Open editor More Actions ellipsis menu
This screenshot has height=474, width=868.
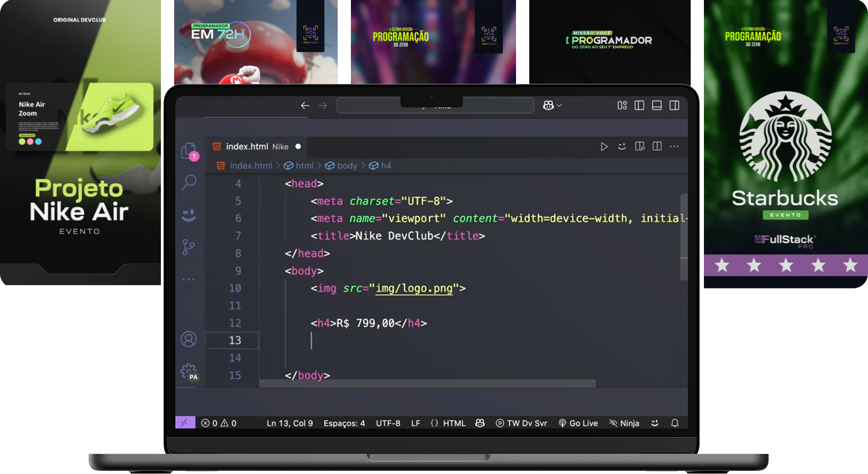674,147
